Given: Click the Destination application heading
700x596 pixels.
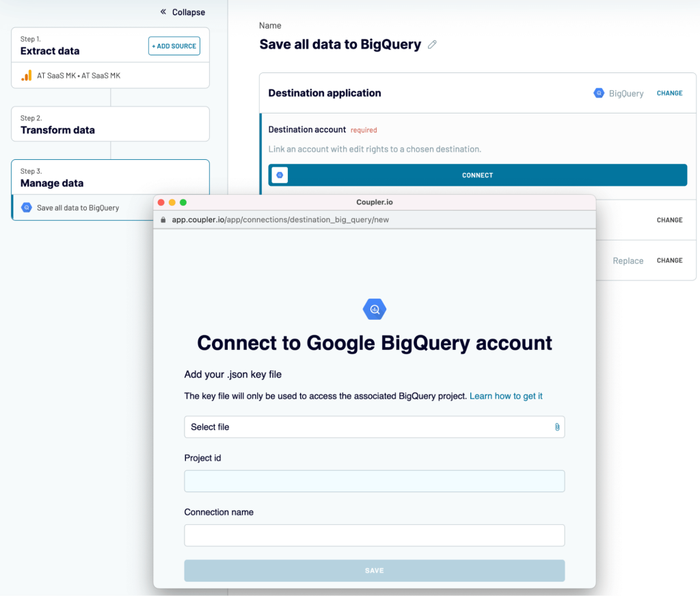Looking at the screenshot, I should point(325,93).
